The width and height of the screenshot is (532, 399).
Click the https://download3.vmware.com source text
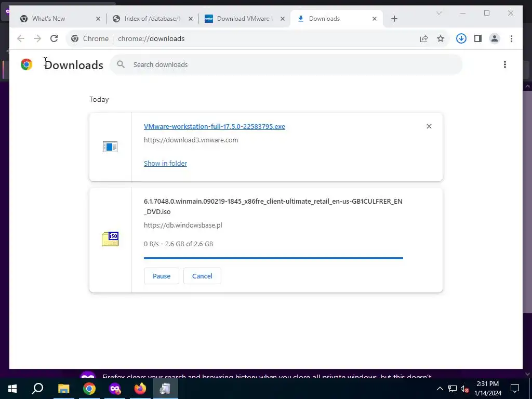[191, 140]
